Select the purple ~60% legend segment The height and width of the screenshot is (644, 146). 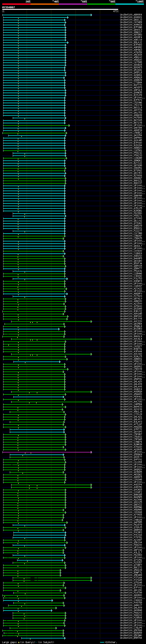point(73,4)
